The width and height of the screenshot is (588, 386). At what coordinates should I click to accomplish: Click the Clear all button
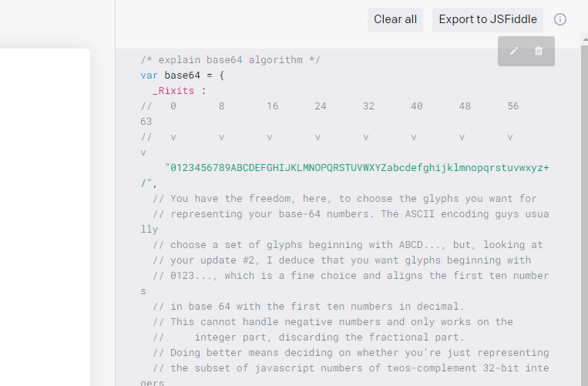[395, 20]
